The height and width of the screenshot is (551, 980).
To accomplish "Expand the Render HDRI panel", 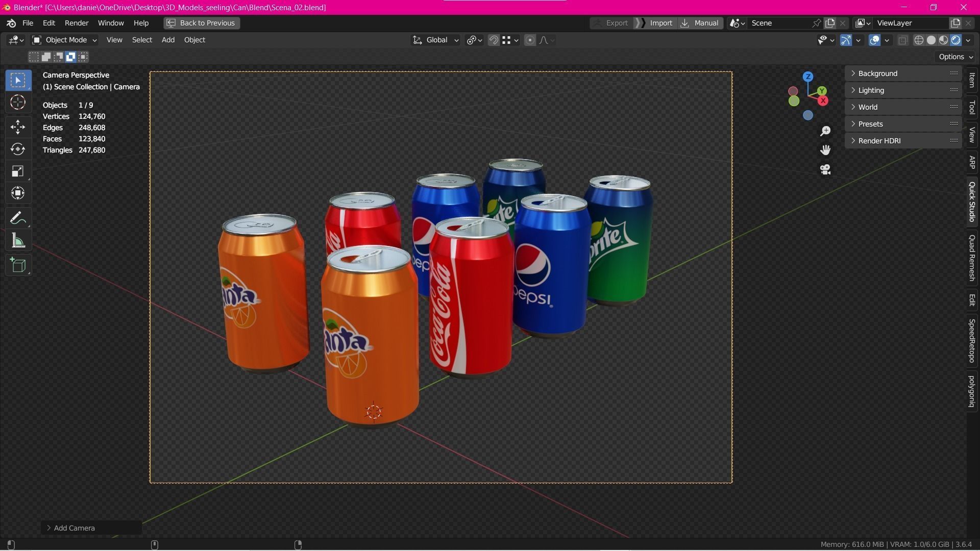I will 903,141.
